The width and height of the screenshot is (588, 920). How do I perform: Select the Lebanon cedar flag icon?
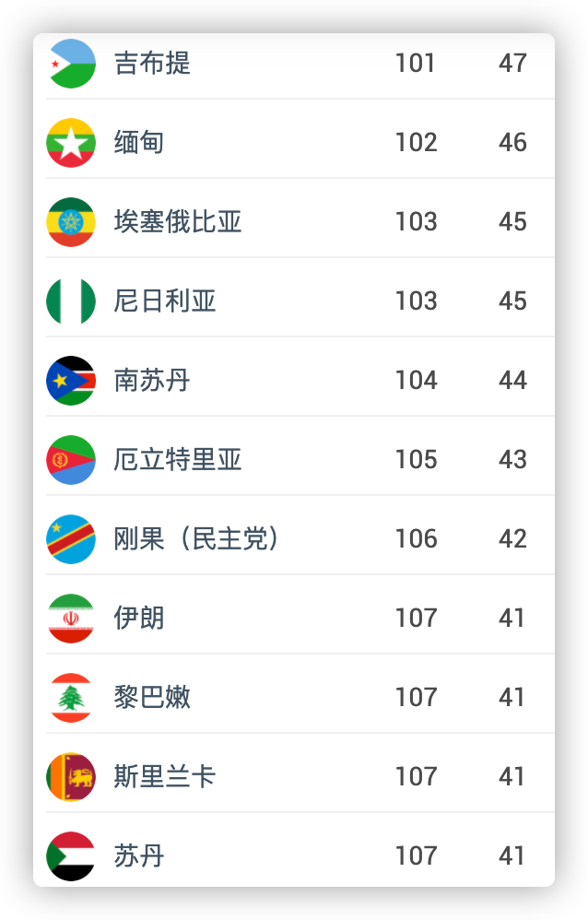71,698
